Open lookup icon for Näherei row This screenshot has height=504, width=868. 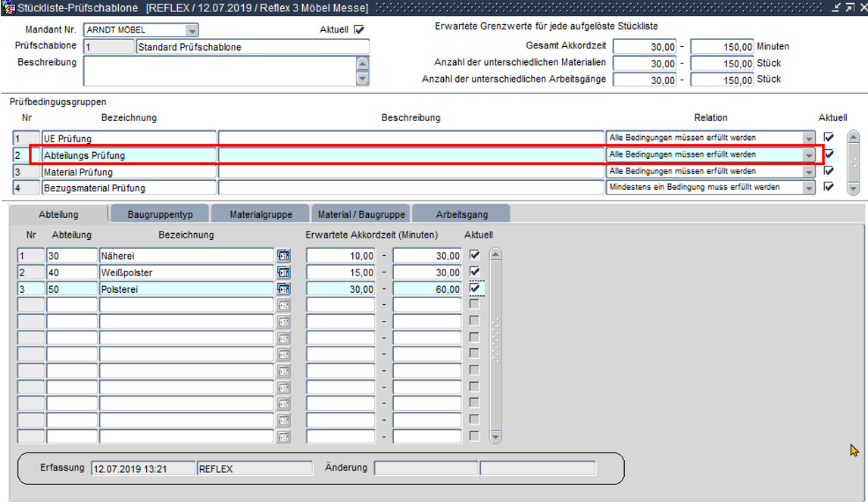tap(283, 256)
